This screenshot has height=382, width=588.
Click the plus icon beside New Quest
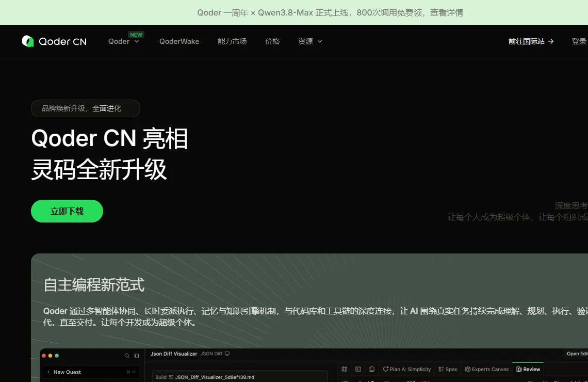click(x=48, y=372)
